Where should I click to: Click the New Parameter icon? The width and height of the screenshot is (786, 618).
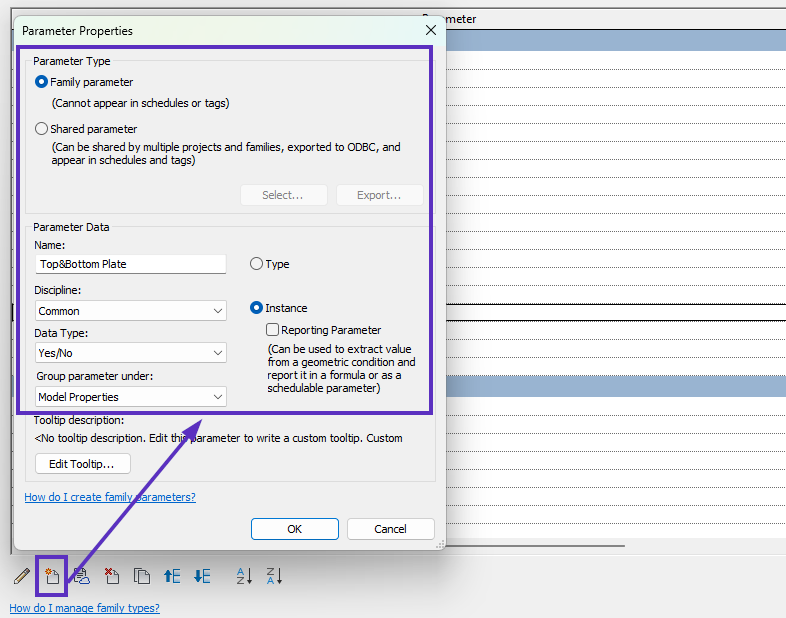(x=51, y=576)
